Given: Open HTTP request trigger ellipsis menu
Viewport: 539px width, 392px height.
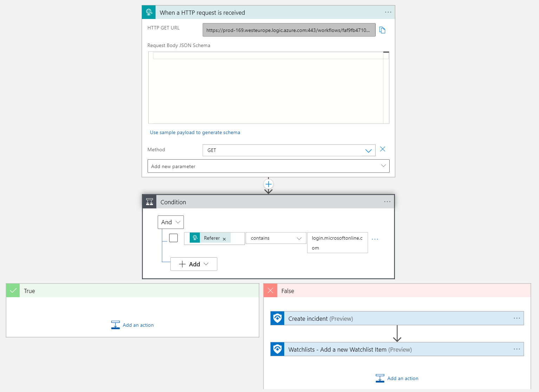Looking at the screenshot, I should coord(388,12).
